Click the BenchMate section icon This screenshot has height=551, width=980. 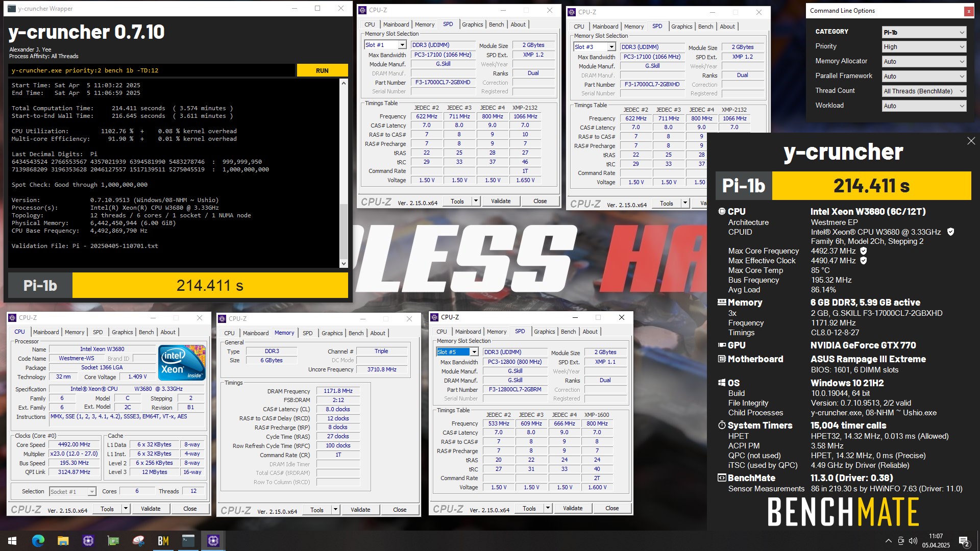point(722,478)
